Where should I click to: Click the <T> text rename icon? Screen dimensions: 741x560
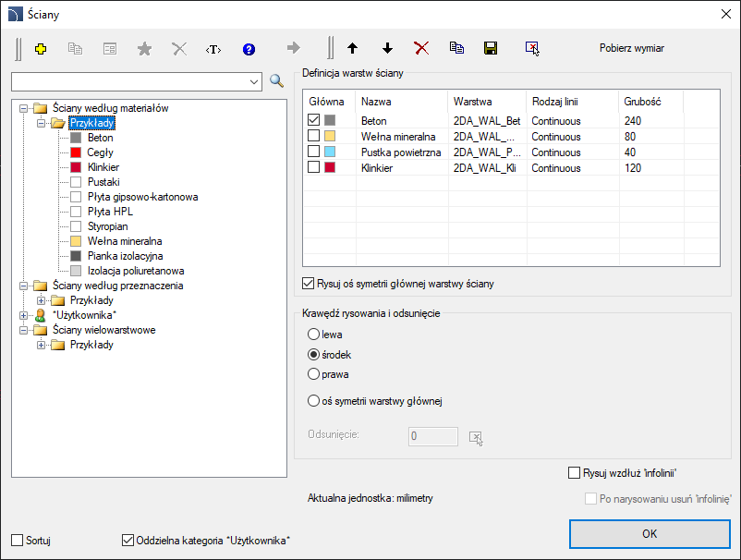tap(213, 49)
